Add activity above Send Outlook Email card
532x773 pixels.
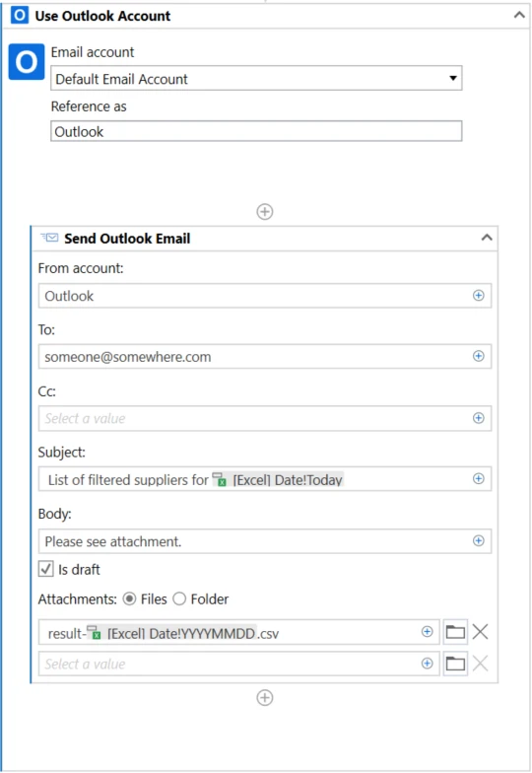tap(265, 211)
